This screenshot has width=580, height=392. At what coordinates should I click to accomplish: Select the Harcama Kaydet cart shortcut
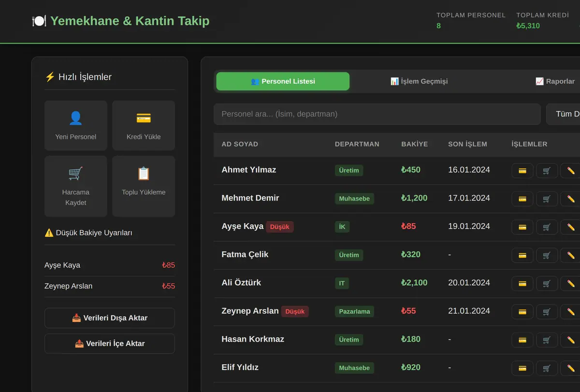coord(76,186)
